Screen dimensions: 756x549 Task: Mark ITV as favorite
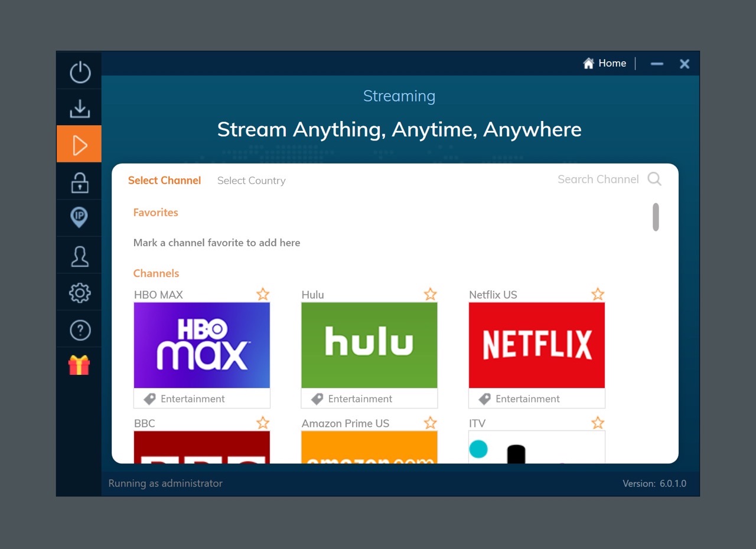[598, 423]
